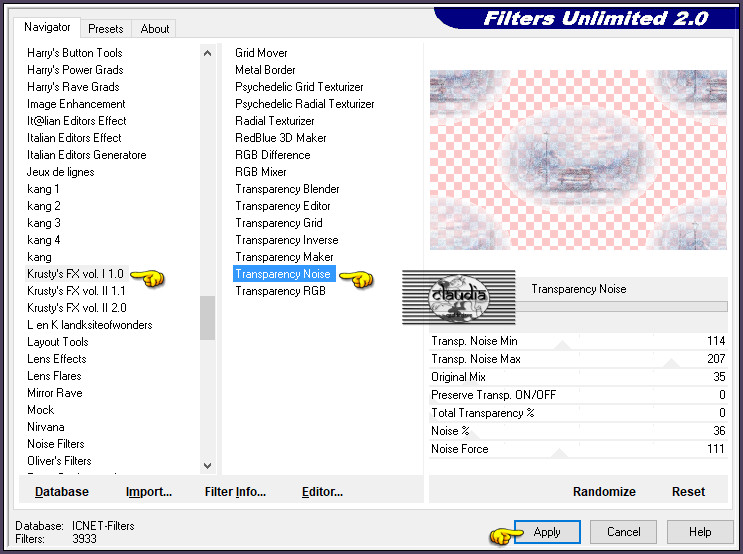
Task: Select Mock category
Action: pyautogui.click(x=41, y=410)
